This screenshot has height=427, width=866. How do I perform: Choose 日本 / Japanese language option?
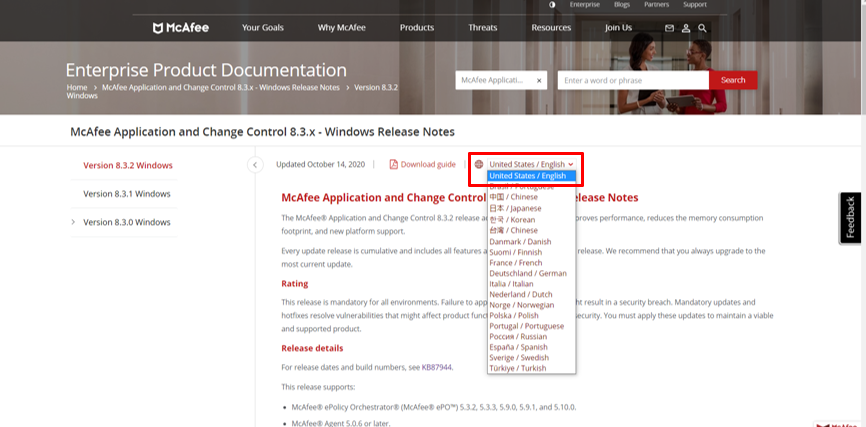click(531, 208)
